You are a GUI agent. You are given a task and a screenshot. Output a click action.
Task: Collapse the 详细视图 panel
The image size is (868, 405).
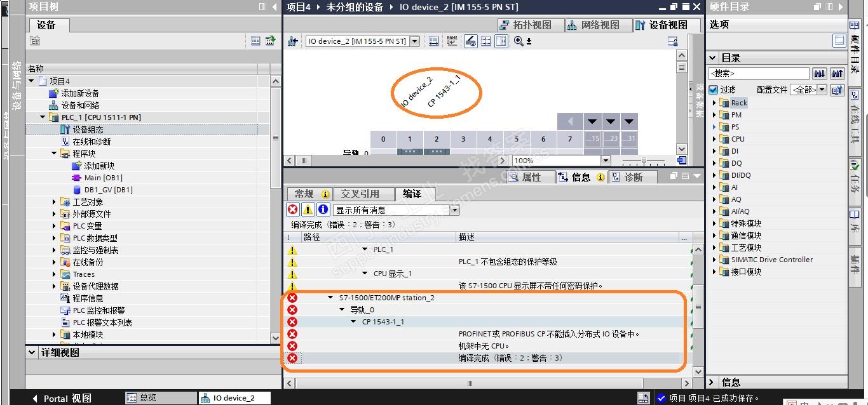[32, 352]
